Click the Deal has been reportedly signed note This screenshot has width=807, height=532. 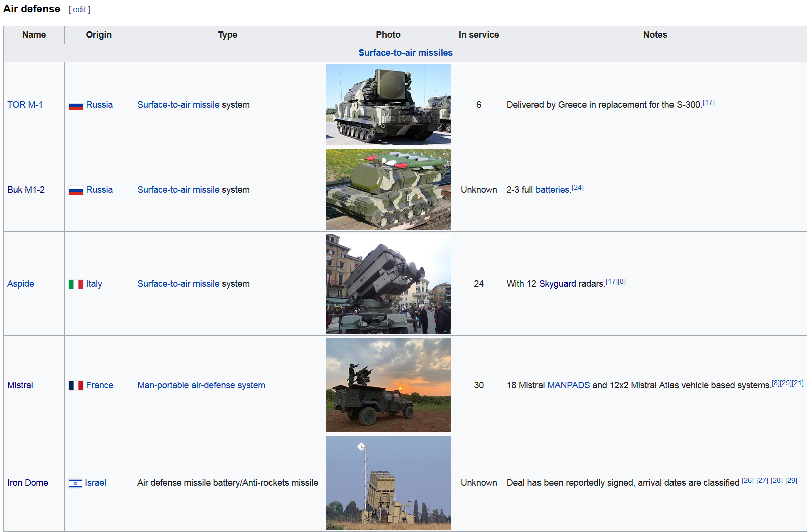[x=623, y=483]
